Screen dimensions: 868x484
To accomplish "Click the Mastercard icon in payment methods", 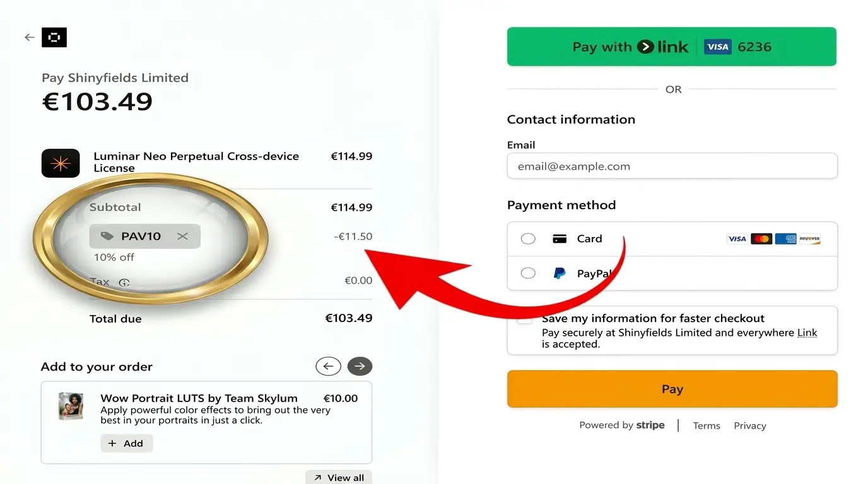I will pos(761,239).
